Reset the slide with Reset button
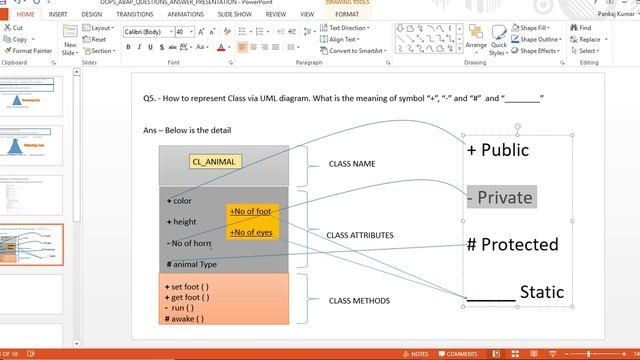The height and width of the screenshot is (360, 640). coord(94,39)
